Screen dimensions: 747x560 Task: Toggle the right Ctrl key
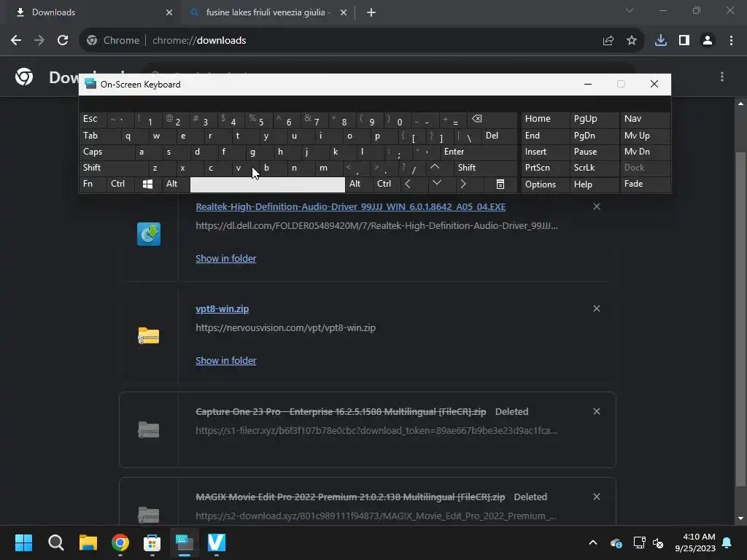pyautogui.click(x=387, y=184)
